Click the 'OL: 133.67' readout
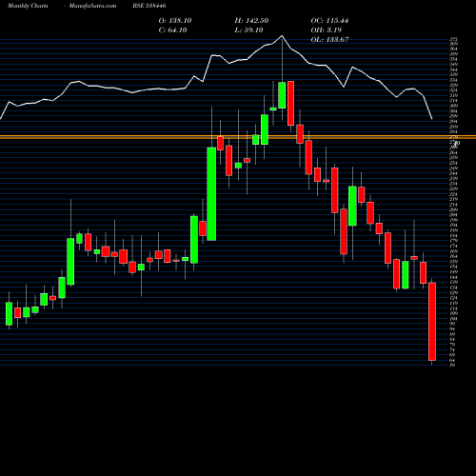 [x=329, y=40]
